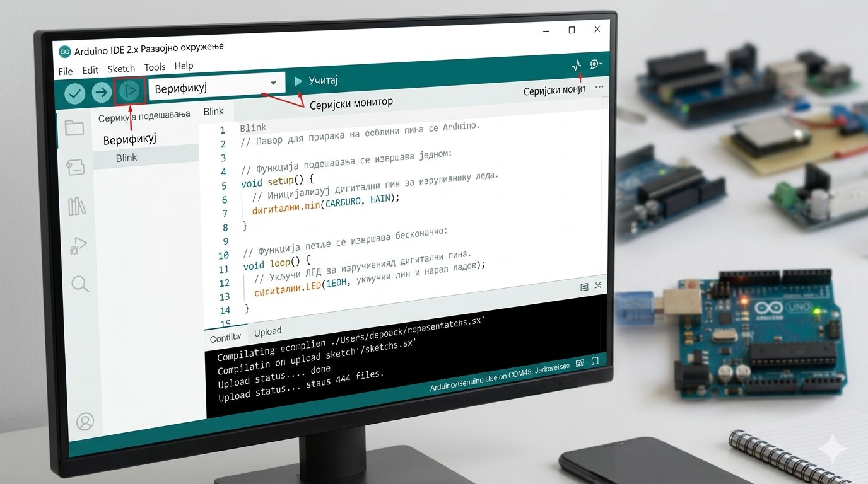Open the Serial Plotter waveform icon
Image resolution: width=868 pixels, height=484 pixels.
tap(577, 64)
